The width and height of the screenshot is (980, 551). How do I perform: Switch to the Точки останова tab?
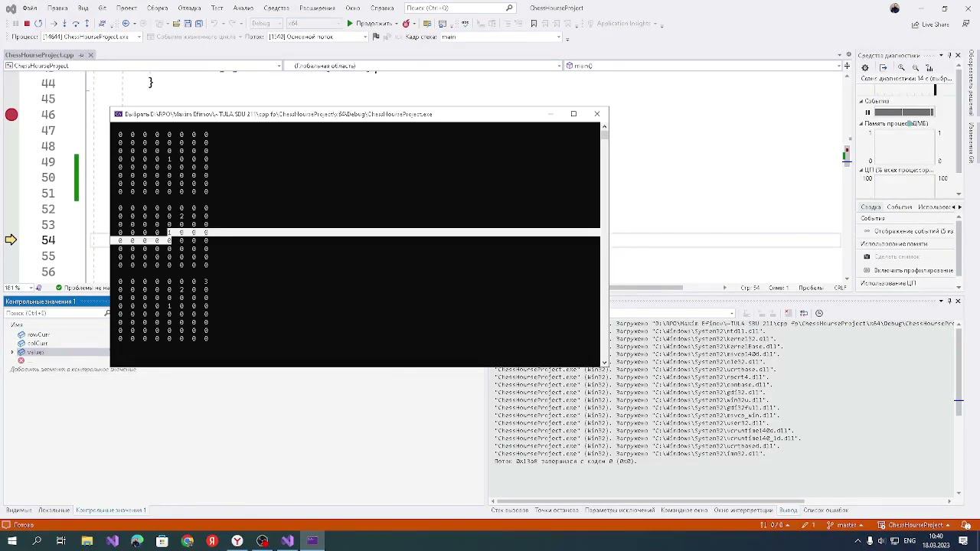tap(557, 510)
